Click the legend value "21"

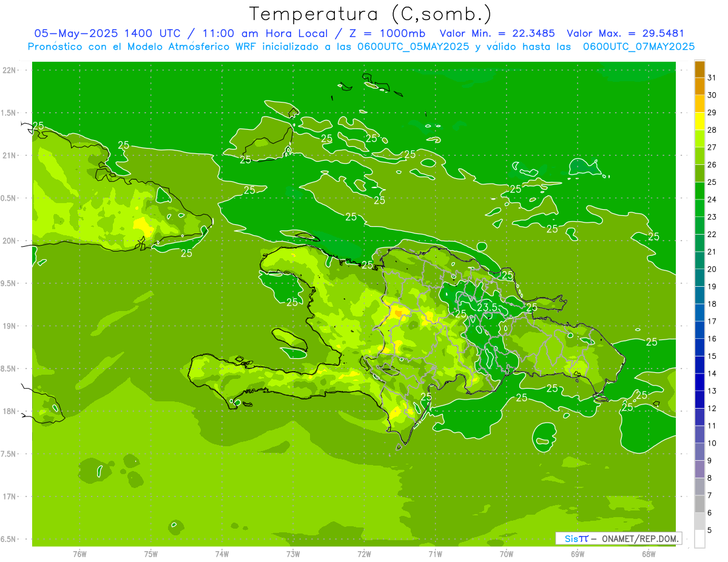coord(712,252)
